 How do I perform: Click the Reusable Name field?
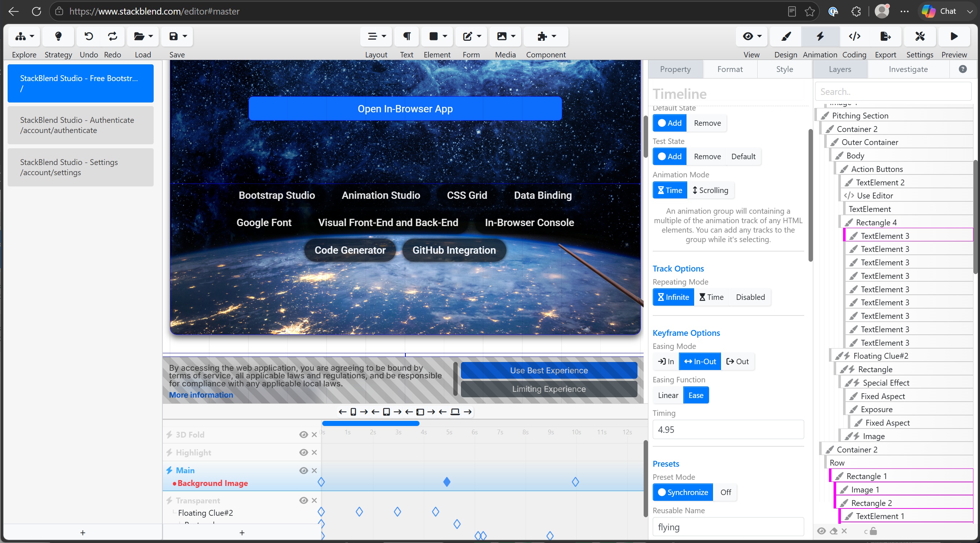(728, 527)
